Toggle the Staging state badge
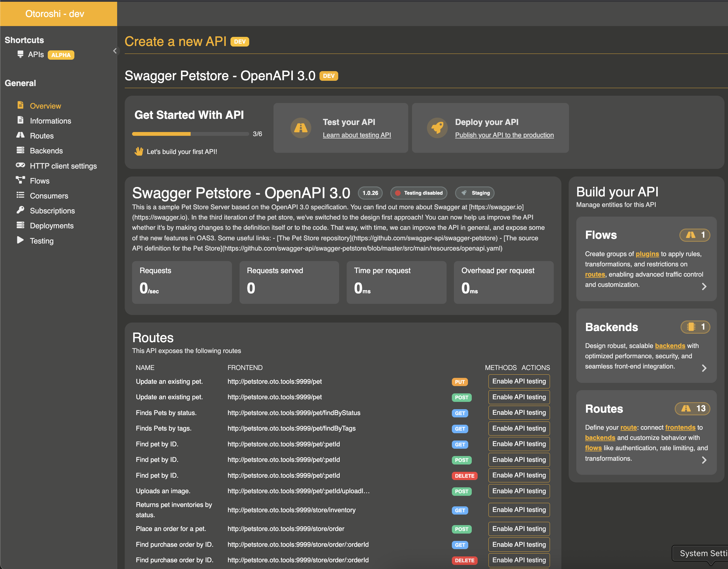 (x=475, y=193)
